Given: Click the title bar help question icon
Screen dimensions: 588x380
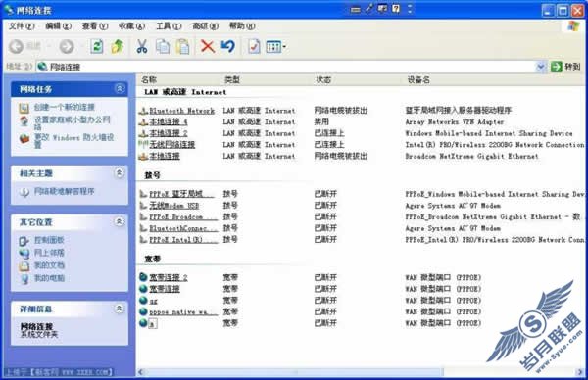Looking at the screenshot, I should coord(396,8).
